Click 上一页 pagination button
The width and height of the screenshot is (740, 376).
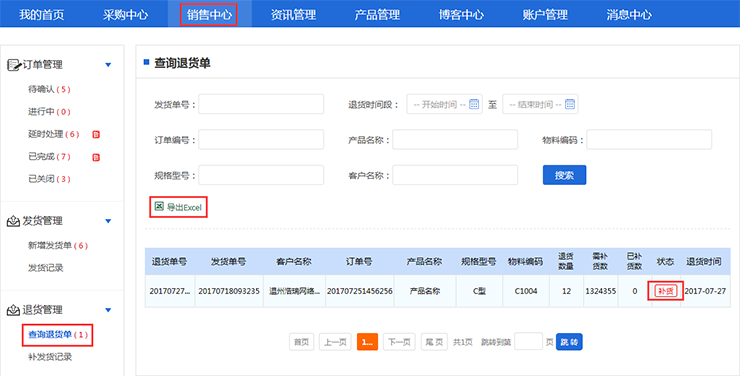click(336, 342)
